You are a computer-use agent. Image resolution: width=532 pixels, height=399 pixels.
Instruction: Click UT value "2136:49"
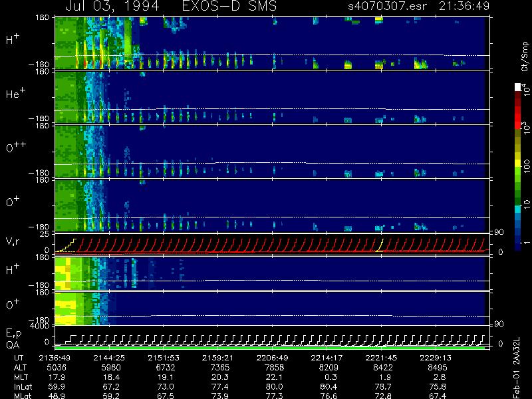pos(55,358)
